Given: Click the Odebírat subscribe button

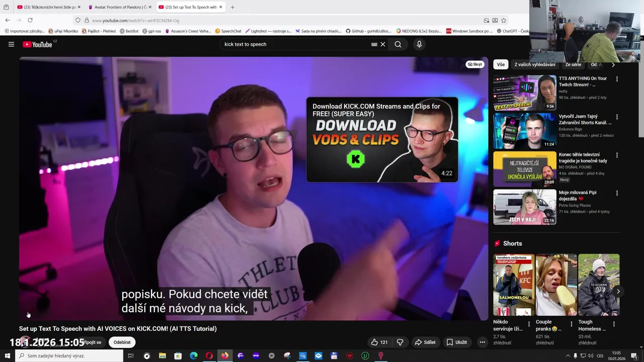Looking at the screenshot, I should point(122,342).
